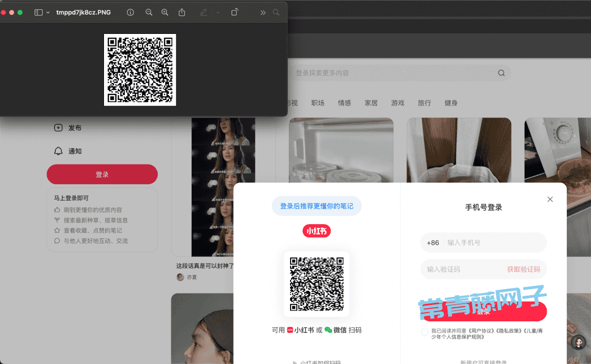Switch to the 旅行 category tab
Screen dimensions: 591x364
[424, 103]
